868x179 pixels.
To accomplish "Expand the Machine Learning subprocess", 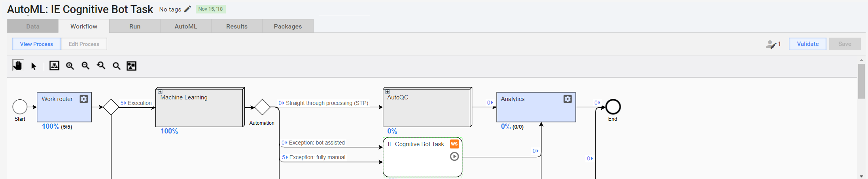I will 160,91.
